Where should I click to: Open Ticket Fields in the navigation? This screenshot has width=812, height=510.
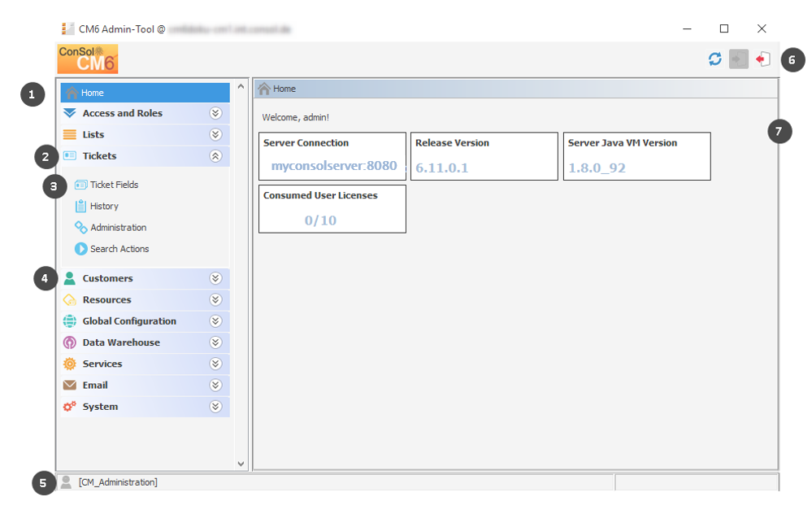click(113, 185)
